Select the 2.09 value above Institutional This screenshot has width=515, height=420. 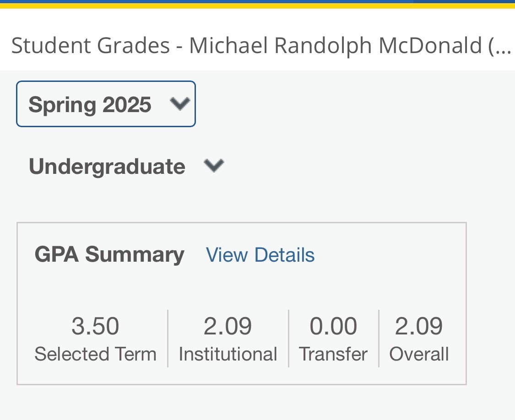pyautogui.click(x=228, y=326)
